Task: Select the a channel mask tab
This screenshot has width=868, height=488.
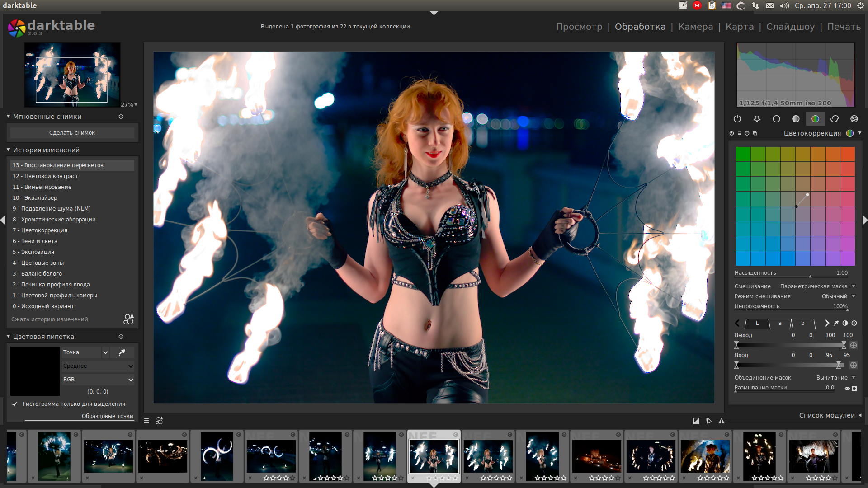Action: click(780, 323)
